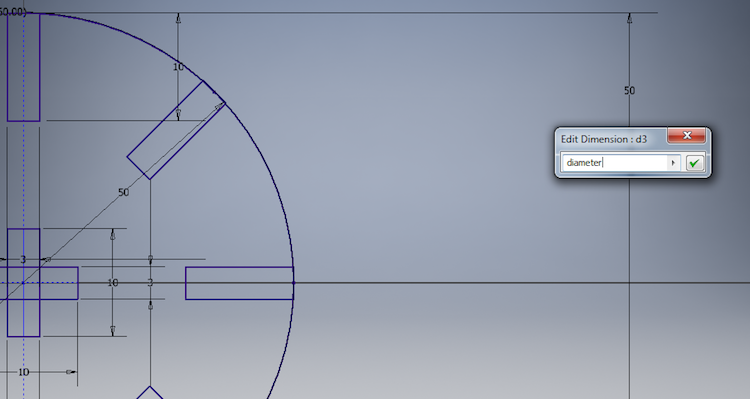Viewport: 750px width, 399px height.
Task: Select the '3' dimension above the cross slot
Action: pos(23,259)
